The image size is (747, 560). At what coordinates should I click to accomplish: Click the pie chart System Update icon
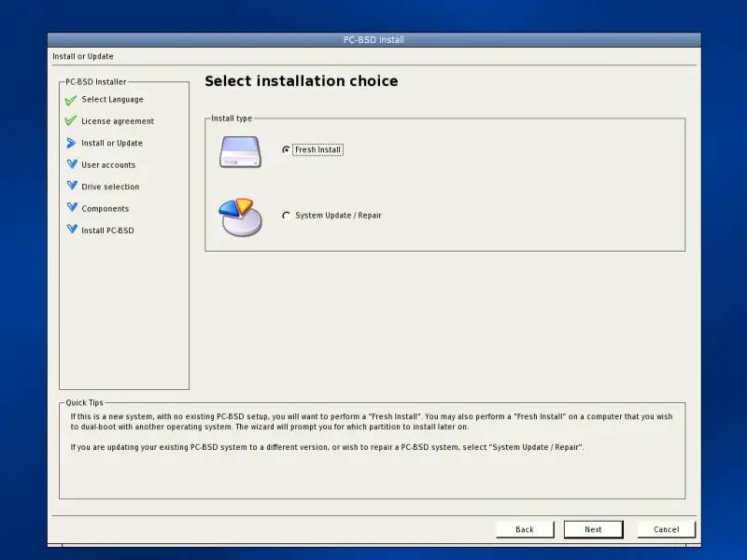(x=240, y=217)
